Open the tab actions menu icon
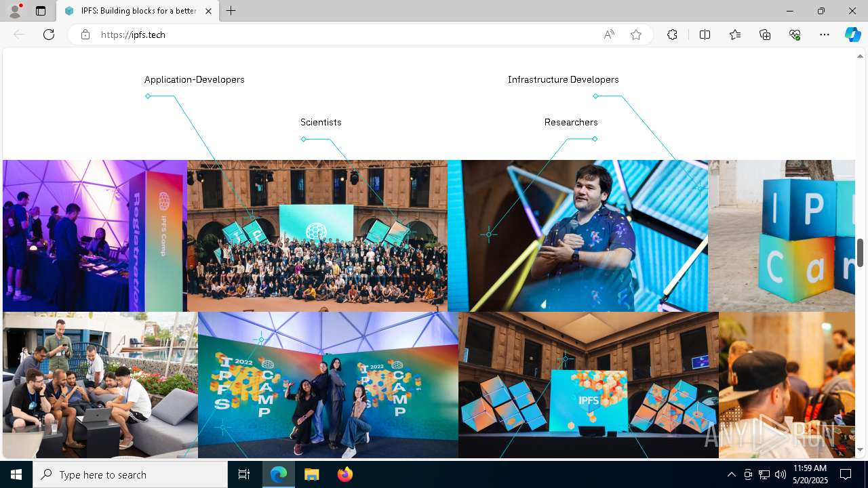This screenshot has width=868, height=488. click(41, 11)
